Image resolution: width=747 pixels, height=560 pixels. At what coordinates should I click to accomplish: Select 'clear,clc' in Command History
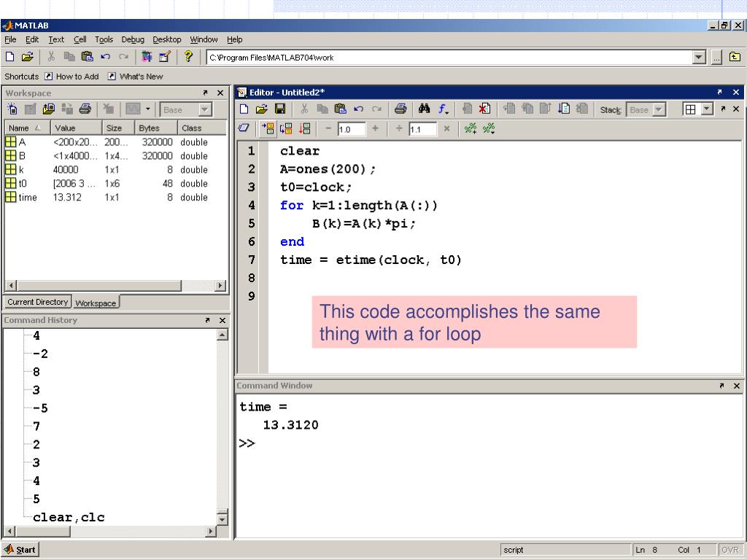(x=69, y=517)
